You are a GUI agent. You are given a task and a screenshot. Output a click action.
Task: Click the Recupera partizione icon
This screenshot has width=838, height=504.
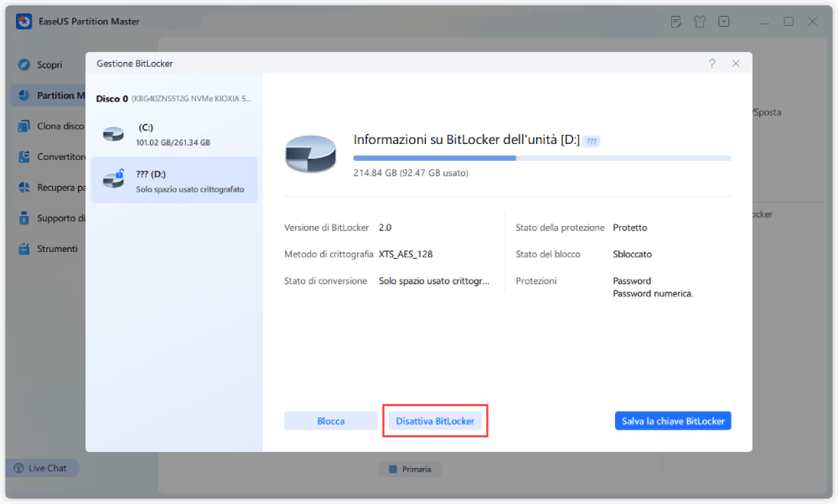pyautogui.click(x=24, y=188)
